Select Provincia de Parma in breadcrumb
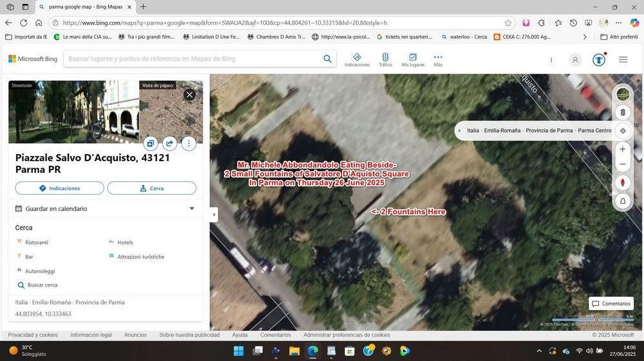The width and height of the screenshot is (644, 361). coord(549,130)
